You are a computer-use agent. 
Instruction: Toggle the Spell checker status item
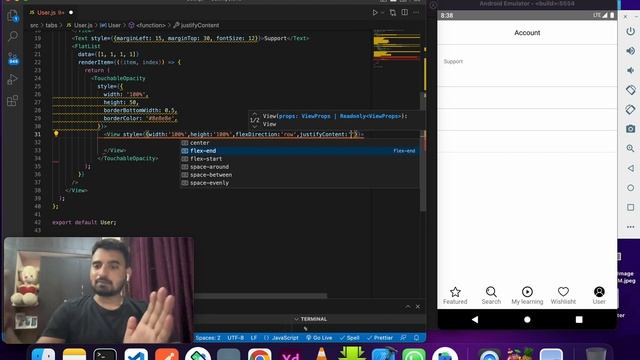pyautogui.click(x=350, y=338)
